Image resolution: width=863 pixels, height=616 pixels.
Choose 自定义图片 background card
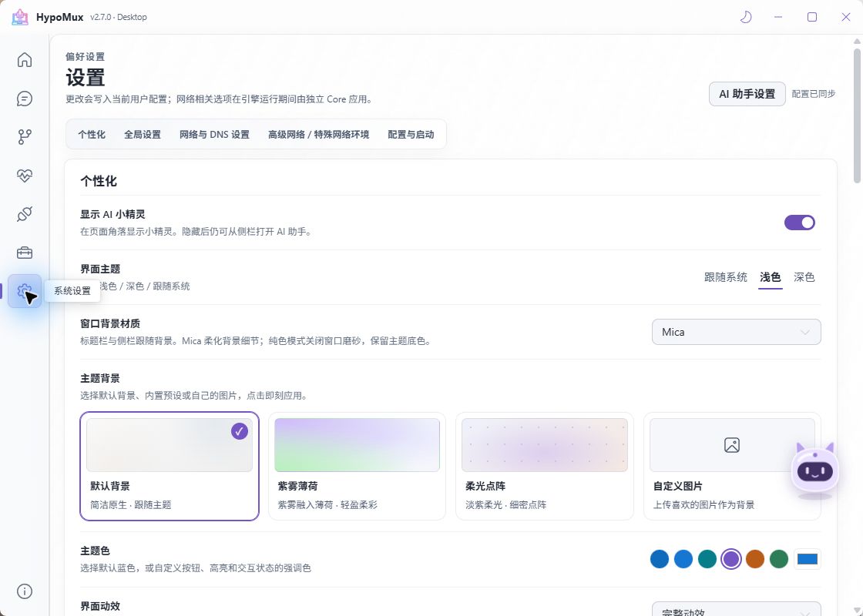point(732,466)
